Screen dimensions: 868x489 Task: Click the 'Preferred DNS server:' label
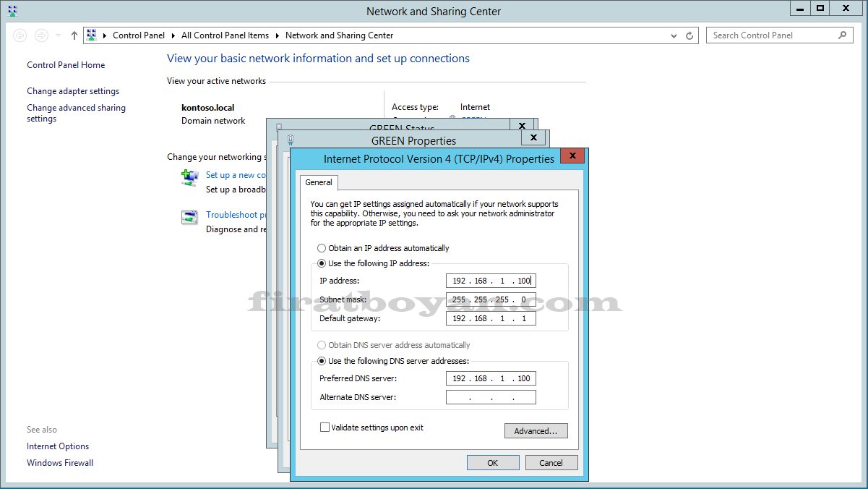point(358,378)
